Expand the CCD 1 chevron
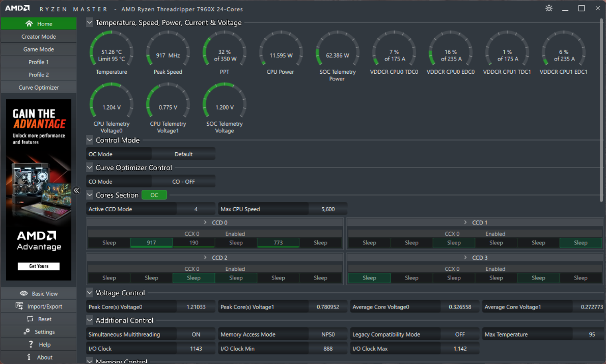Image resolution: width=606 pixels, height=364 pixels. 465,222
